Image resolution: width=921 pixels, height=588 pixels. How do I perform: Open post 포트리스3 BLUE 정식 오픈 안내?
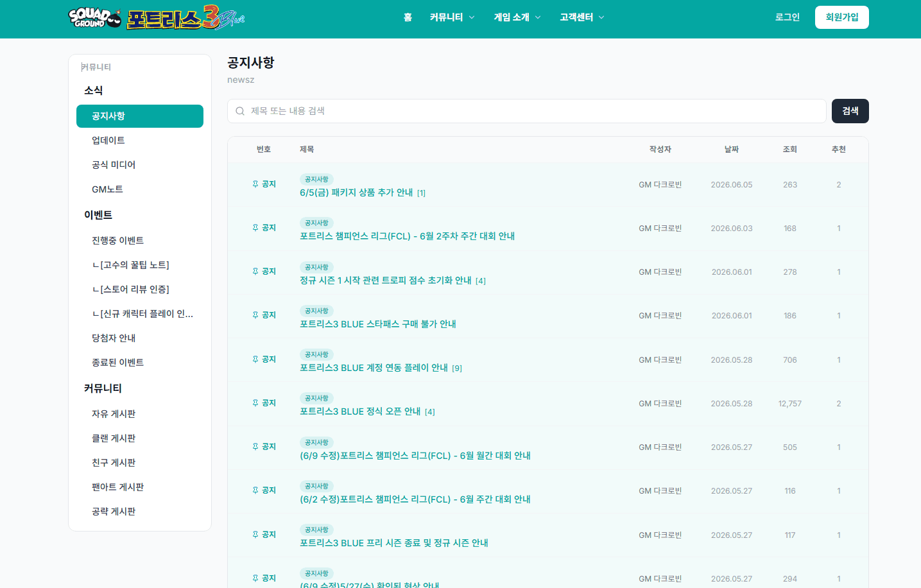[360, 411]
